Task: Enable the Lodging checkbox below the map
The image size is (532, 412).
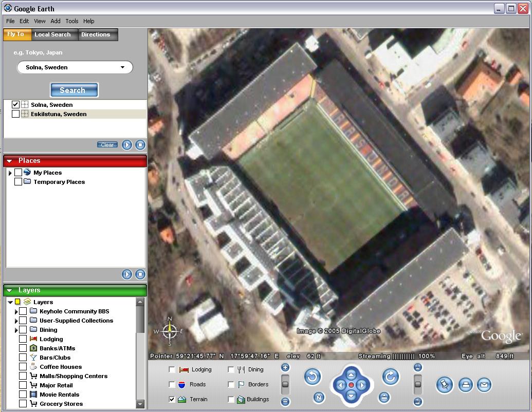Action: tap(172, 369)
